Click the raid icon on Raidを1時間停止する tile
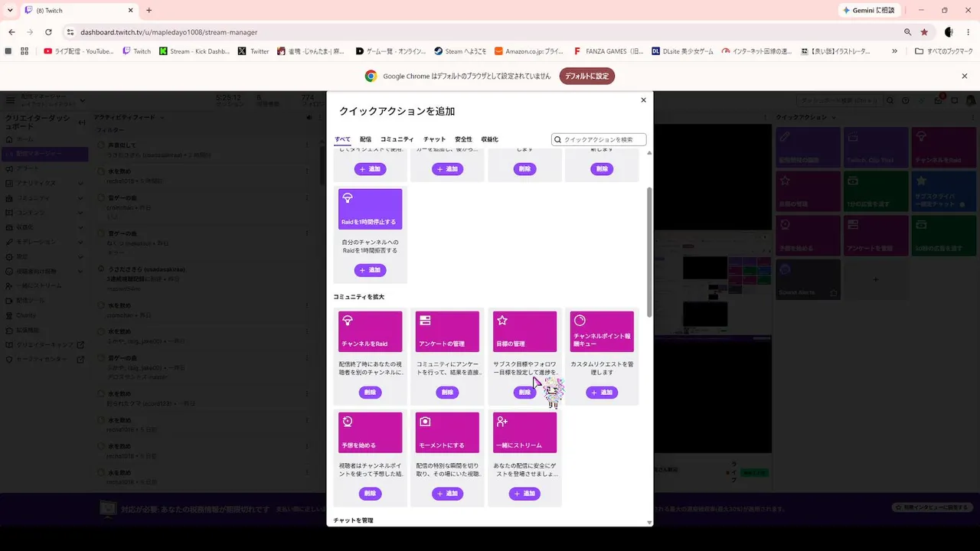The height and width of the screenshot is (551, 980). pos(348,198)
